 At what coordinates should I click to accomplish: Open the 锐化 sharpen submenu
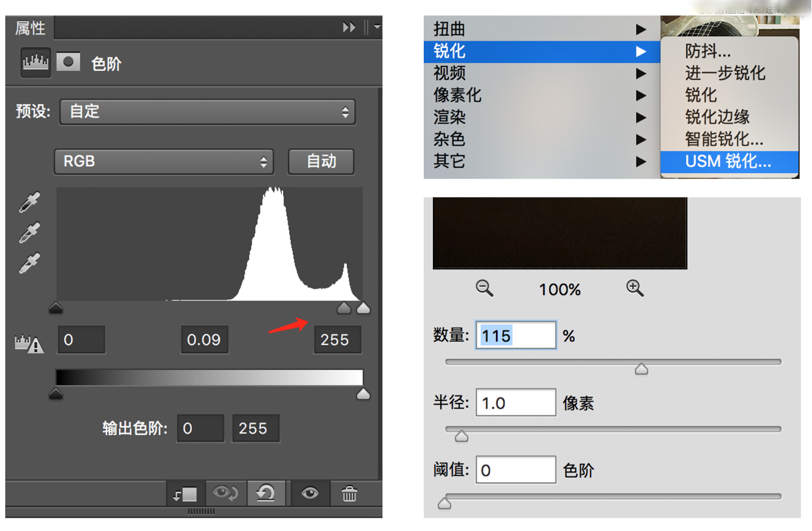click(542, 51)
